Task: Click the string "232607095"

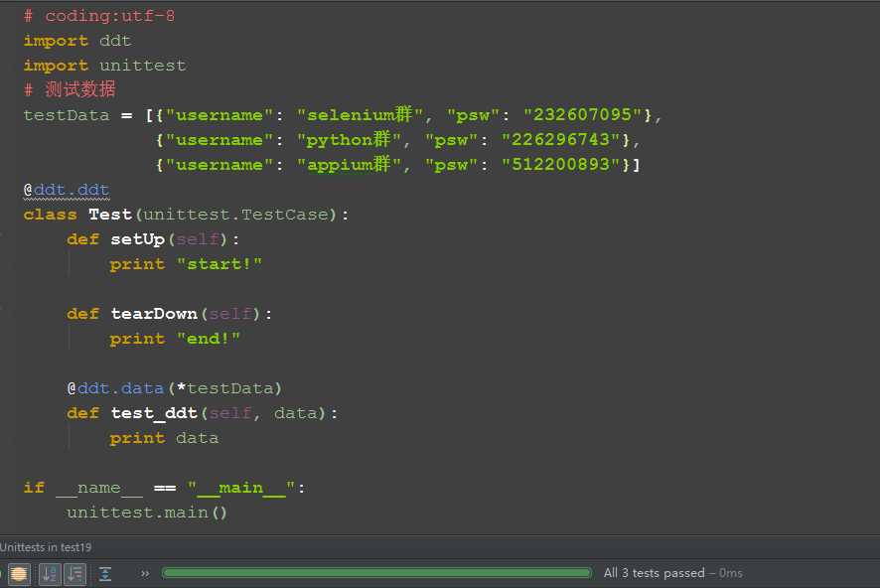Action: tap(582, 114)
